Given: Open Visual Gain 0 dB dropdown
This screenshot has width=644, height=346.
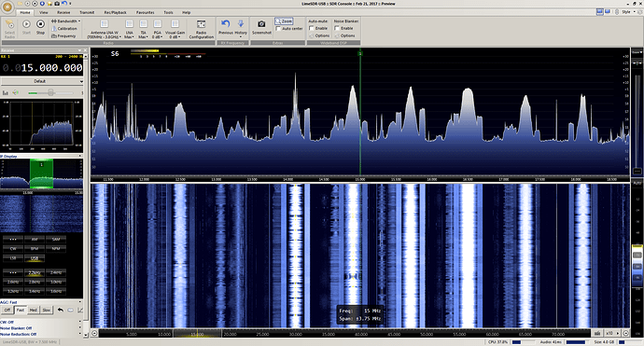Looking at the screenshot, I should pos(175,28).
